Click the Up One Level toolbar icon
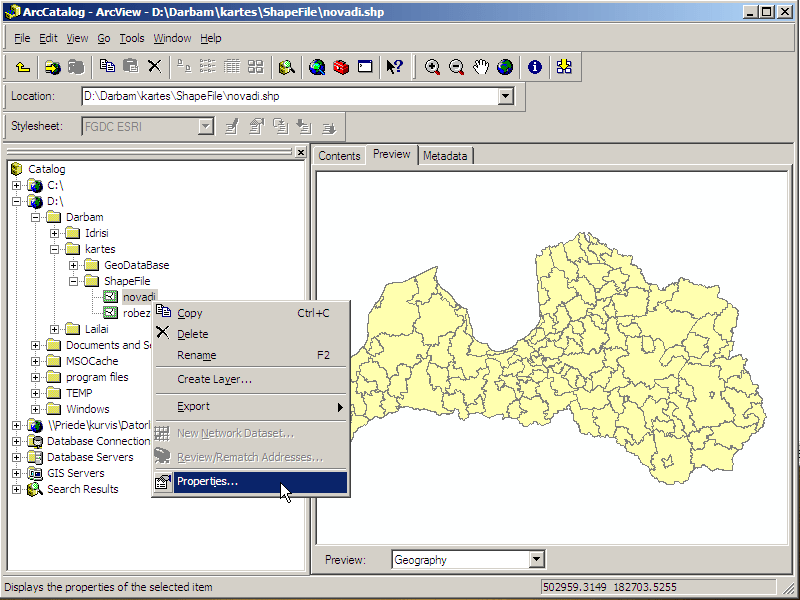Image resolution: width=800 pixels, height=600 pixels. pyautogui.click(x=23, y=67)
